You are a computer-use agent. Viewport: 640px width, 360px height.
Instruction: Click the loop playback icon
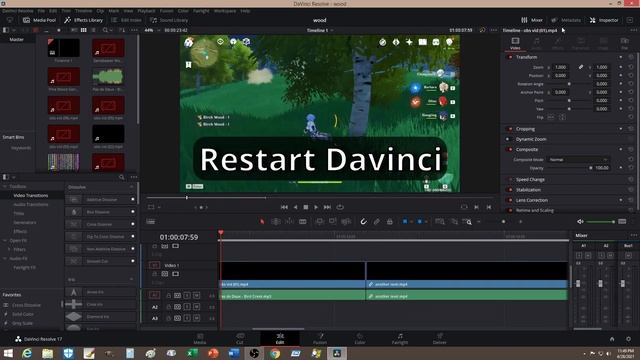(340, 207)
